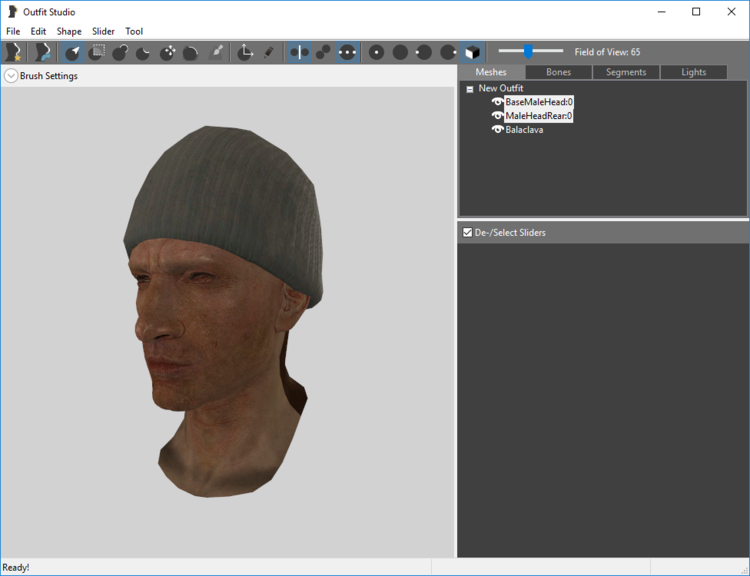Toggle the perspective cube view icon
The width and height of the screenshot is (750, 576).
pos(472,52)
